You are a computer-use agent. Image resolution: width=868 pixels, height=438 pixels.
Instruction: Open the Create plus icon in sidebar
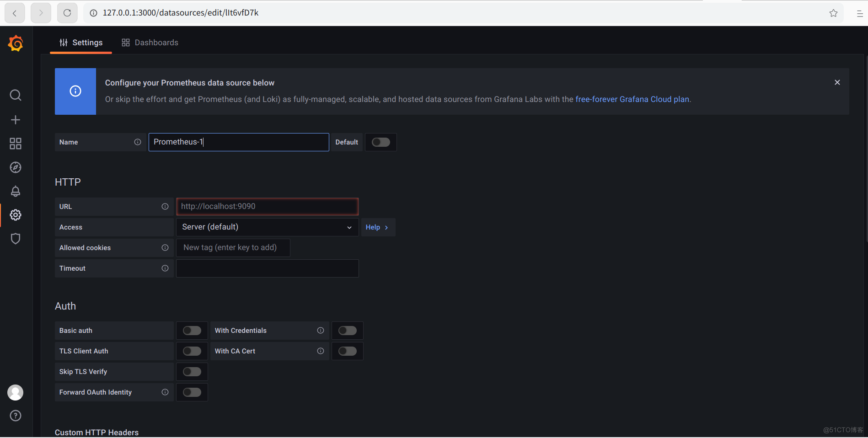16,120
